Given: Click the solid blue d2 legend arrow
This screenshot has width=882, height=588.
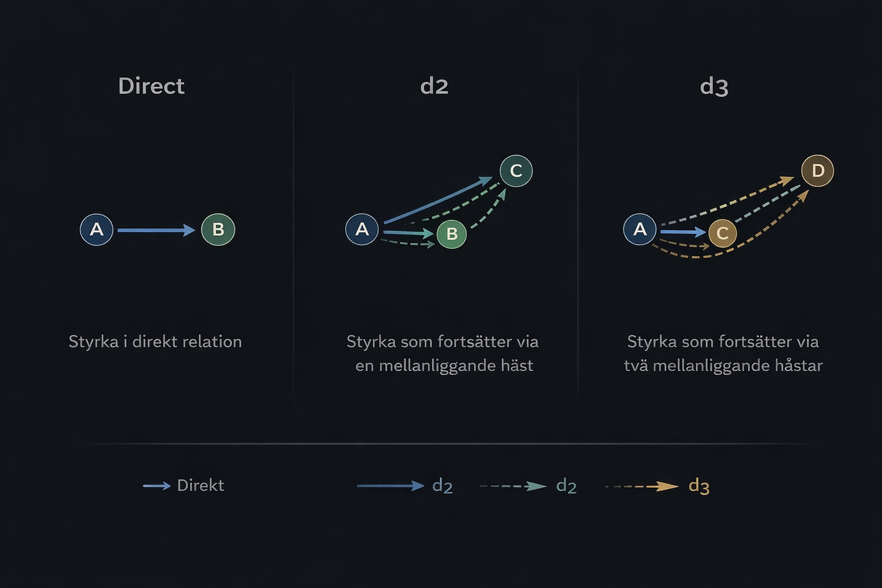Looking at the screenshot, I should [390, 486].
